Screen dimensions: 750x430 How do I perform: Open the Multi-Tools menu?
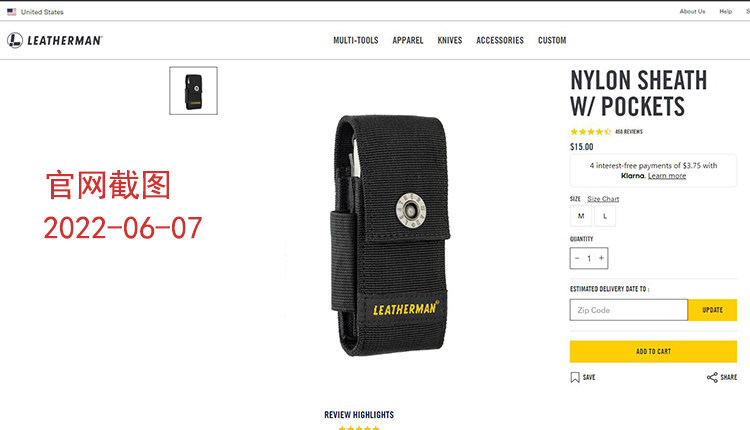pos(356,40)
